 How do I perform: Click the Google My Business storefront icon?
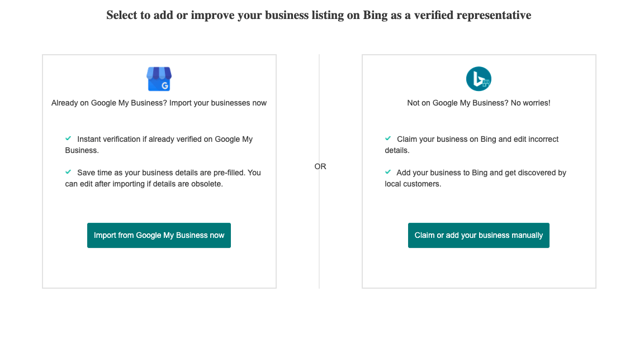pyautogui.click(x=159, y=79)
